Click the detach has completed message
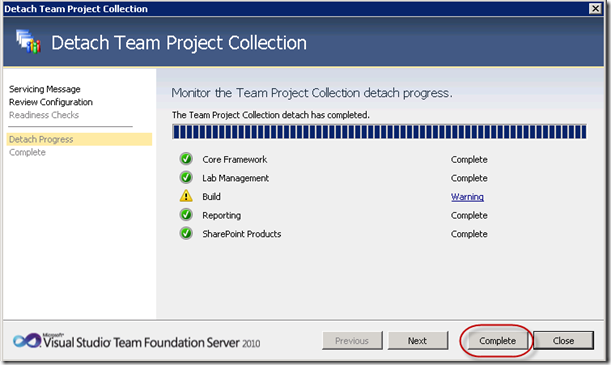Screen dimensions: 611x365 pyautogui.click(x=271, y=115)
